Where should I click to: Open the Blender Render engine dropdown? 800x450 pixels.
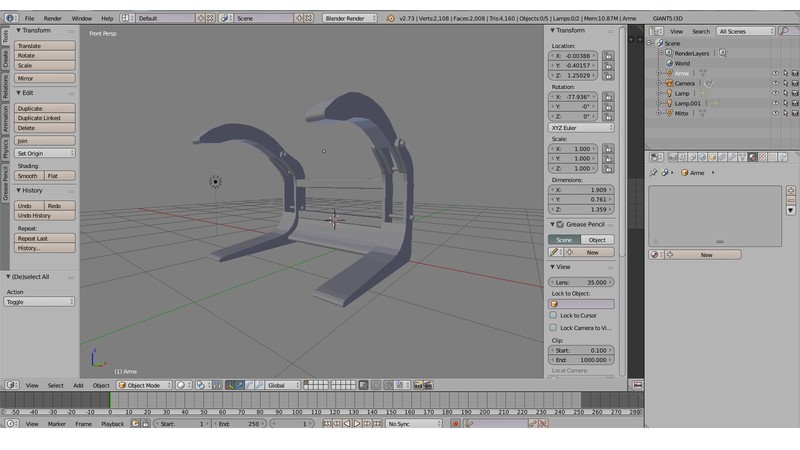349,18
